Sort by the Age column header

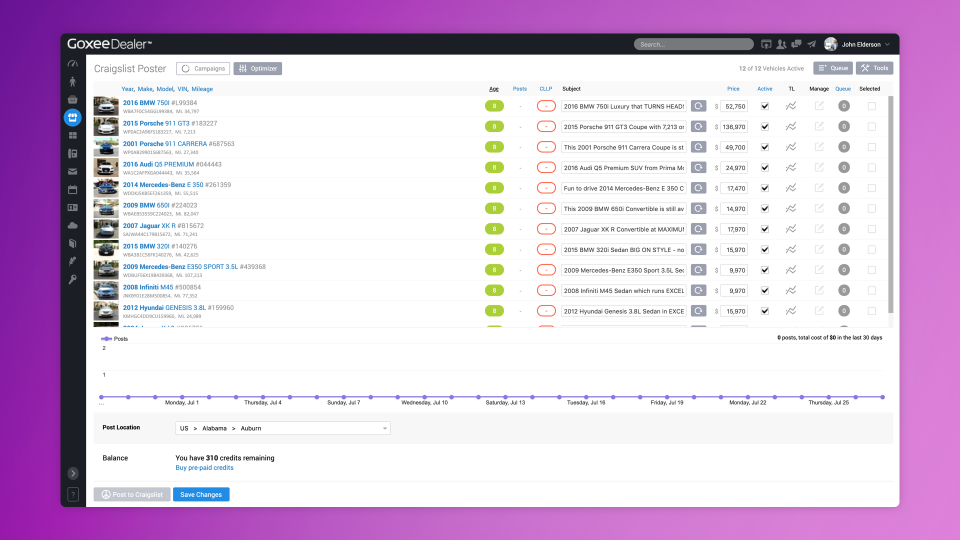[x=493, y=89]
